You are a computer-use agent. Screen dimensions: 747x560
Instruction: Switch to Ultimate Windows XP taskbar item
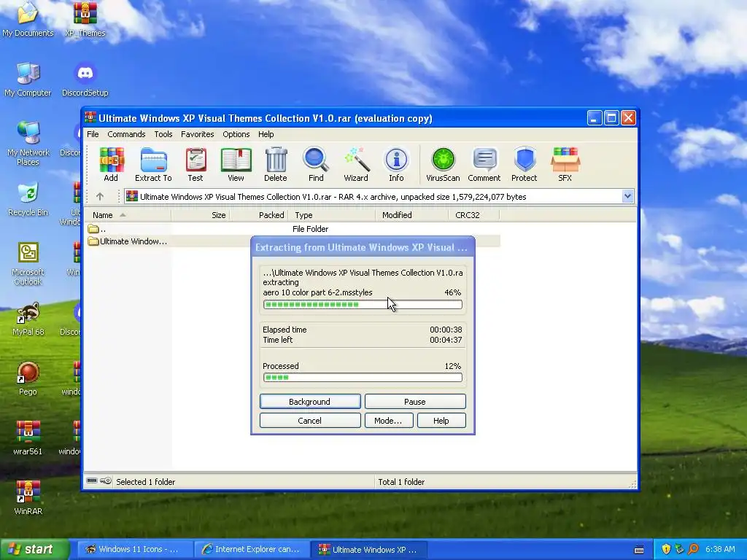coord(368,549)
